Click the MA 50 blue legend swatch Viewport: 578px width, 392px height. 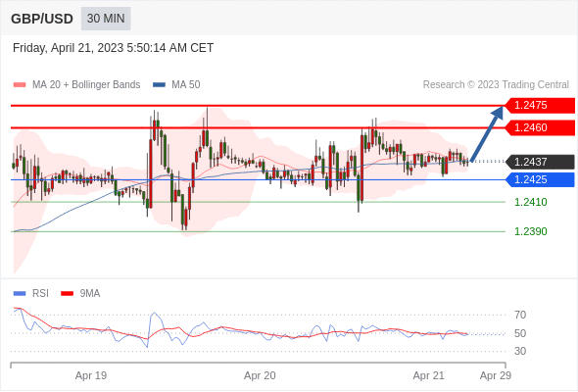[x=159, y=85]
